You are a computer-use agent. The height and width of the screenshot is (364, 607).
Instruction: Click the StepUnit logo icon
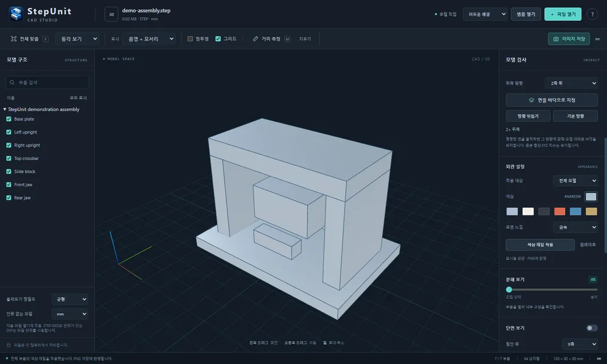coord(16,14)
